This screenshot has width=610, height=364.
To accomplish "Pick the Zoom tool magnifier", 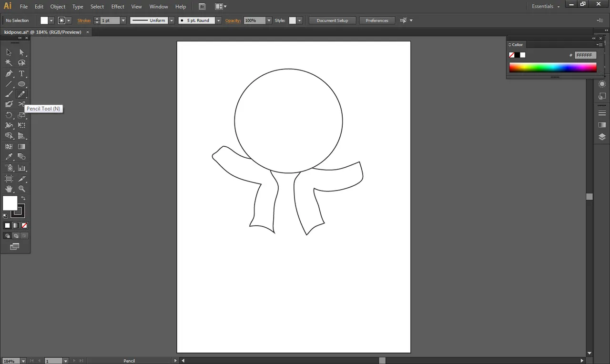I will click(21, 189).
